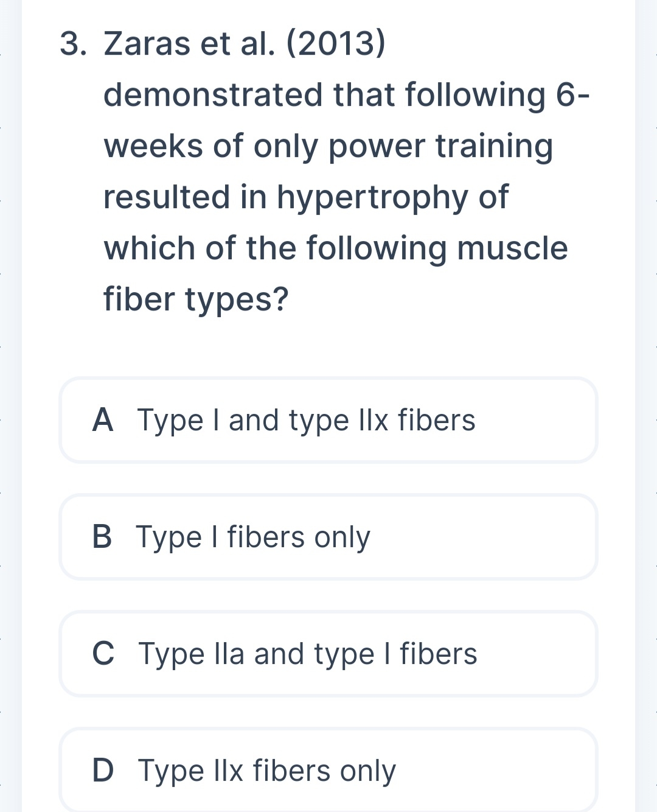Click the letter badge C on the third option
This screenshot has width=657, height=812.
tap(103, 654)
